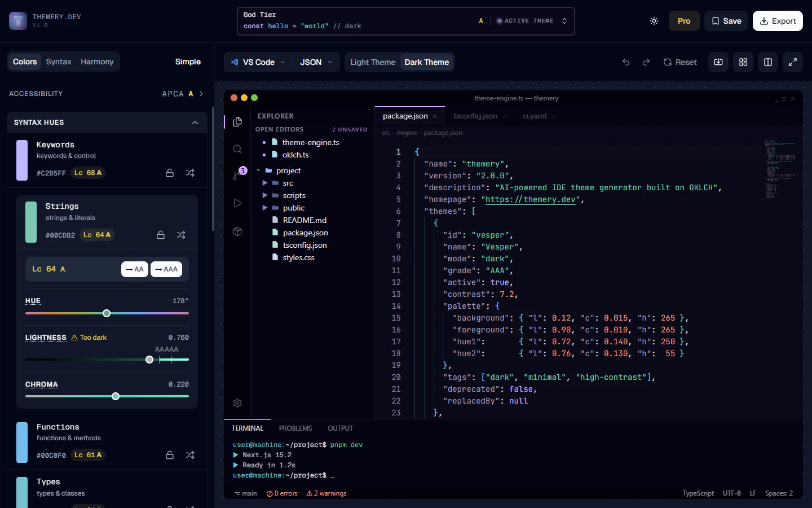Image resolution: width=812 pixels, height=508 pixels.
Task: Open the PROBLEMS tab in the terminal panel
Action: 295,428
